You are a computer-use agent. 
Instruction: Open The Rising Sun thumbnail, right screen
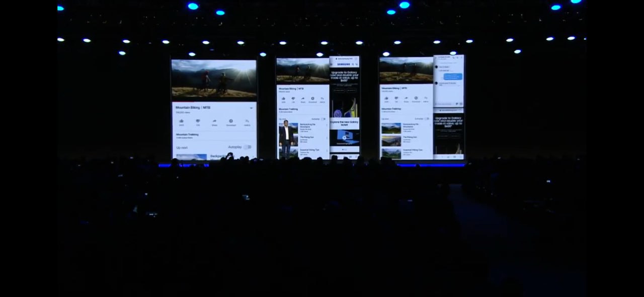tap(391, 141)
